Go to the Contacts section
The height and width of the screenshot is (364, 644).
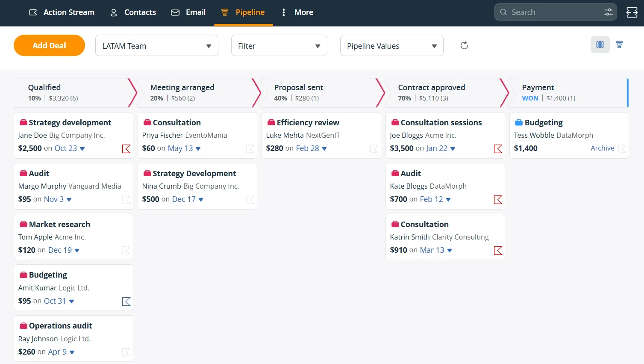[x=133, y=12]
